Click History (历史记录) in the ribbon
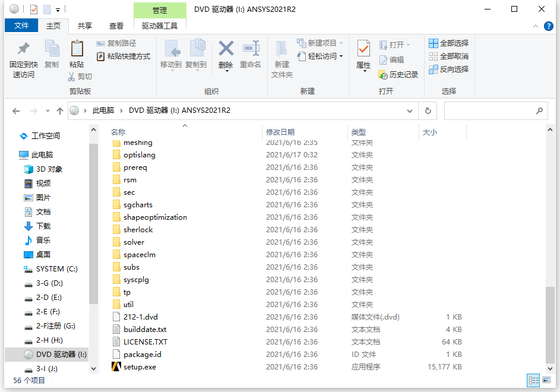This screenshot has height=392, width=560. pyautogui.click(x=398, y=75)
